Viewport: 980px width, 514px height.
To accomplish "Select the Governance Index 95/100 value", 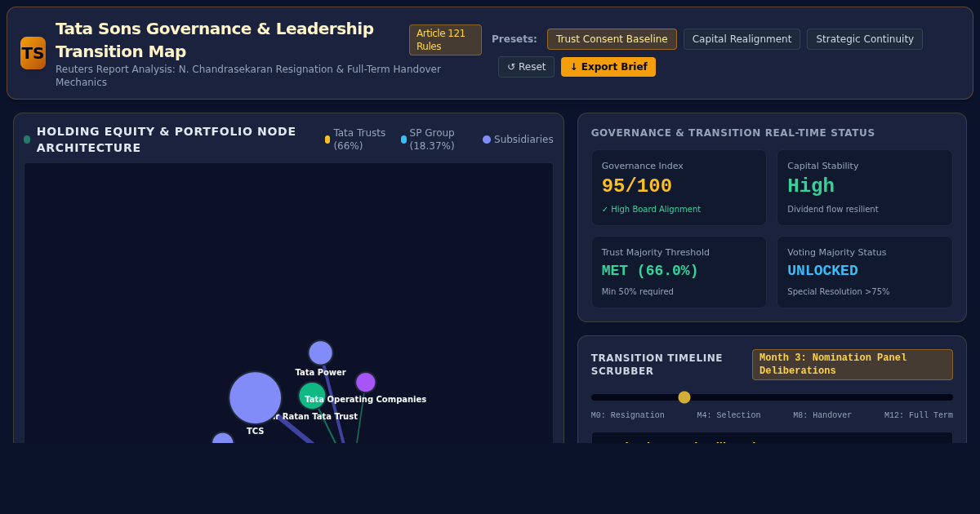I will [637, 186].
